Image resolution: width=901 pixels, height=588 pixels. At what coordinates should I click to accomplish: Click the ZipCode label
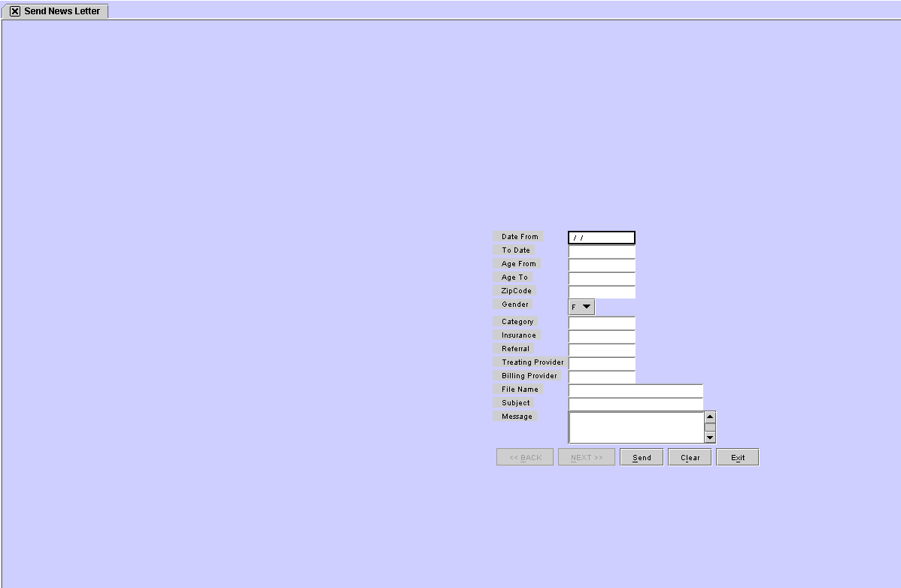515,291
